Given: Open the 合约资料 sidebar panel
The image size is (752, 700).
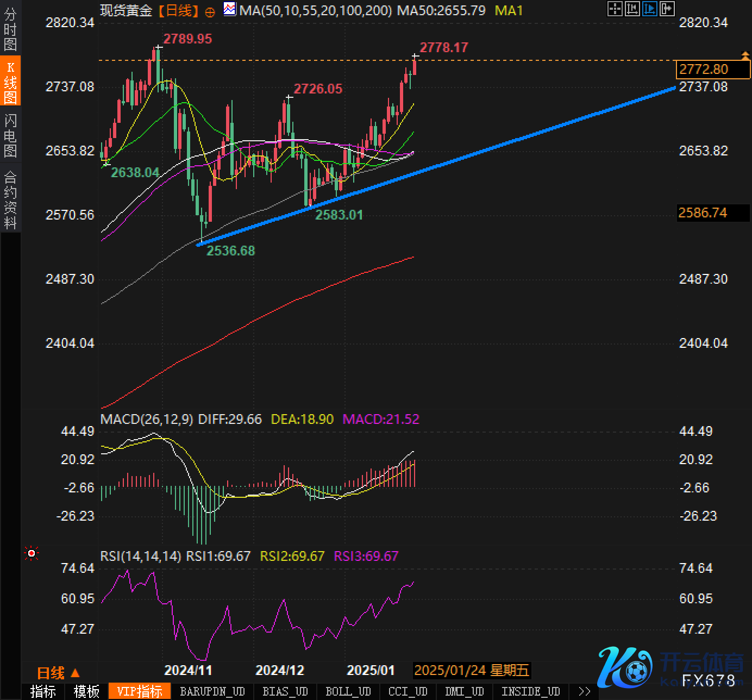Looking at the screenshot, I should [x=10, y=199].
